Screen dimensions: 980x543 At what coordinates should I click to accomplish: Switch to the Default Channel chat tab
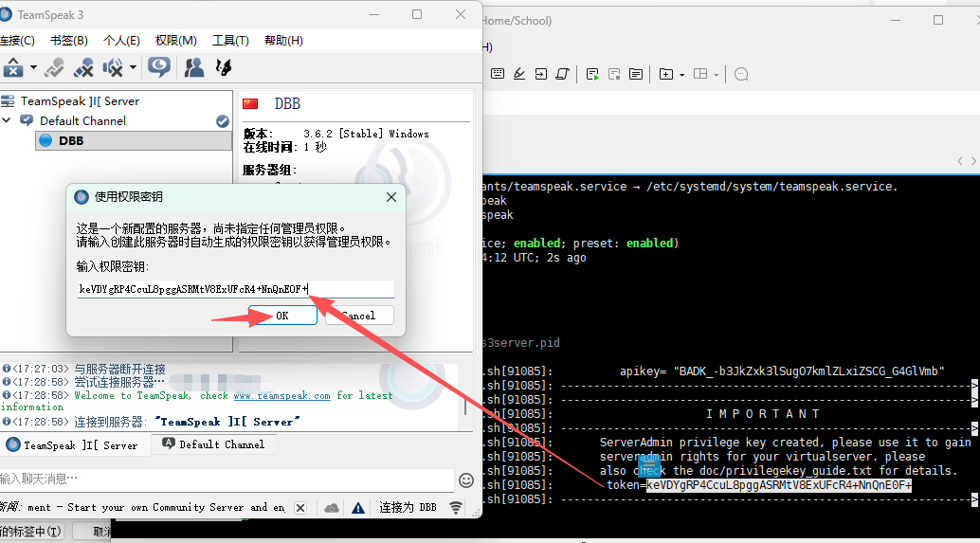coord(214,444)
